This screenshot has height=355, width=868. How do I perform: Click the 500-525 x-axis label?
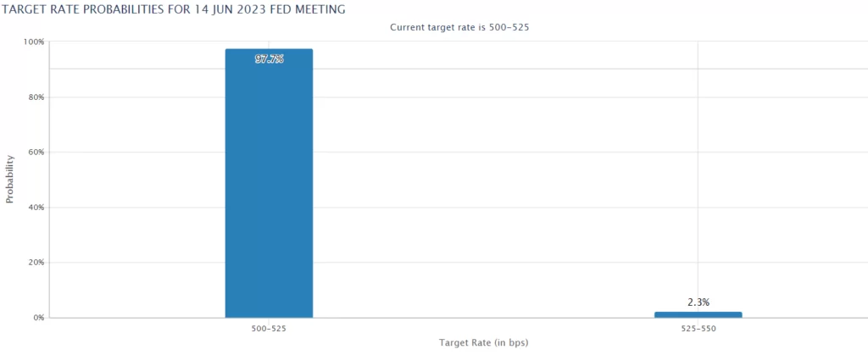click(x=269, y=327)
